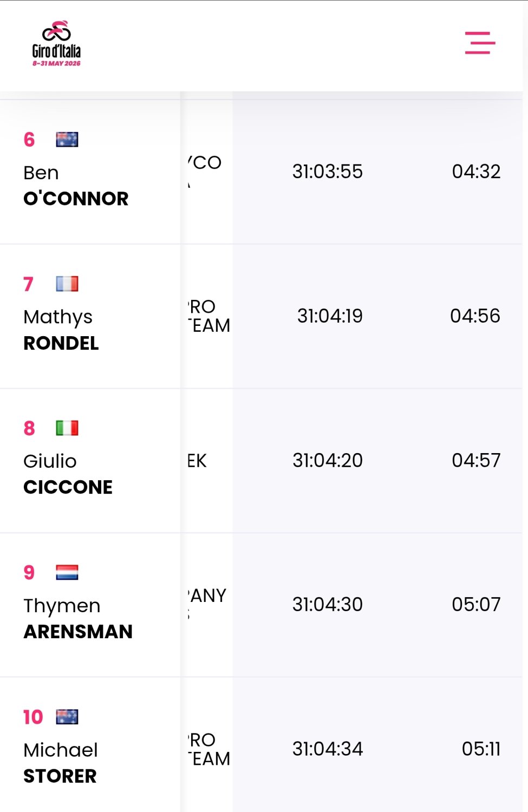Select Giulio CICCONE's name
The height and width of the screenshot is (812, 528).
pyautogui.click(x=68, y=474)
